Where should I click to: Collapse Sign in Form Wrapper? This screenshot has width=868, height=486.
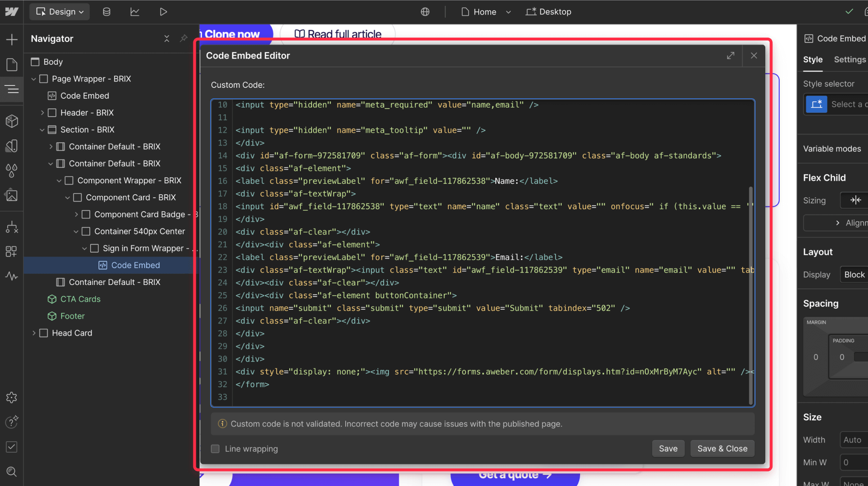point(85,248)
